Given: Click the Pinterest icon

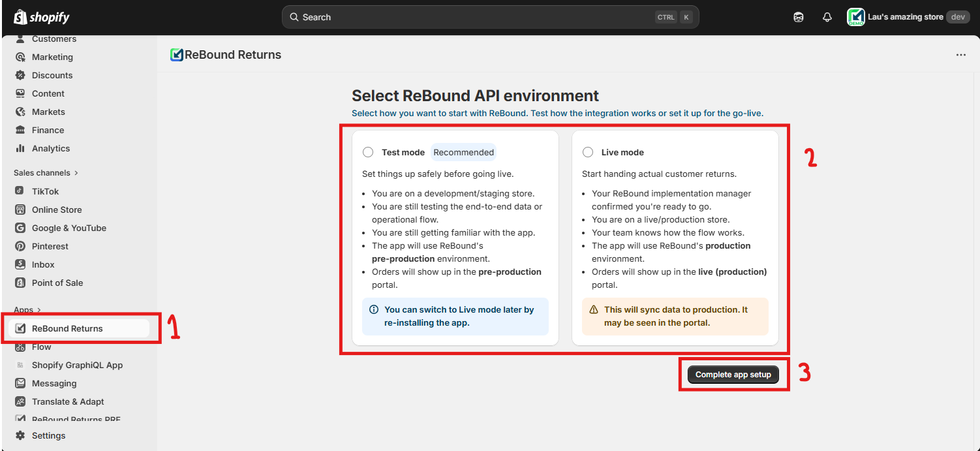Looking at the screenshot, I should tap(20, 246).
